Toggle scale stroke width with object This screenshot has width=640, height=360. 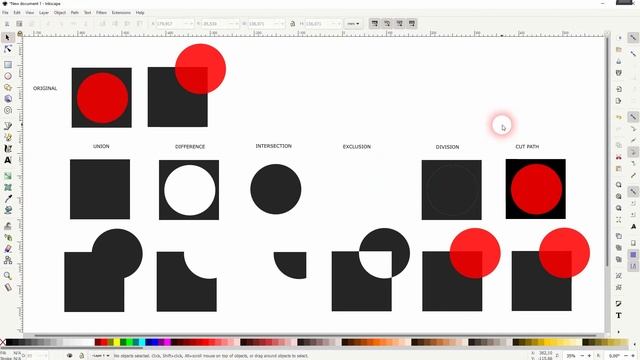[375, 24]
